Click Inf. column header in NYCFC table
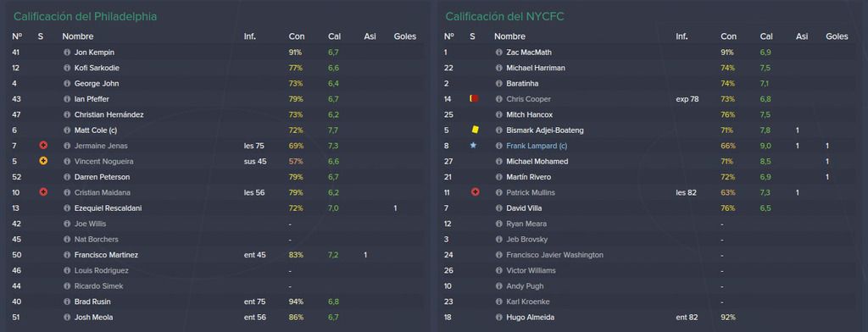Image resolution: width=868 pixels, height=332 pixels. (x=682, y=36)
